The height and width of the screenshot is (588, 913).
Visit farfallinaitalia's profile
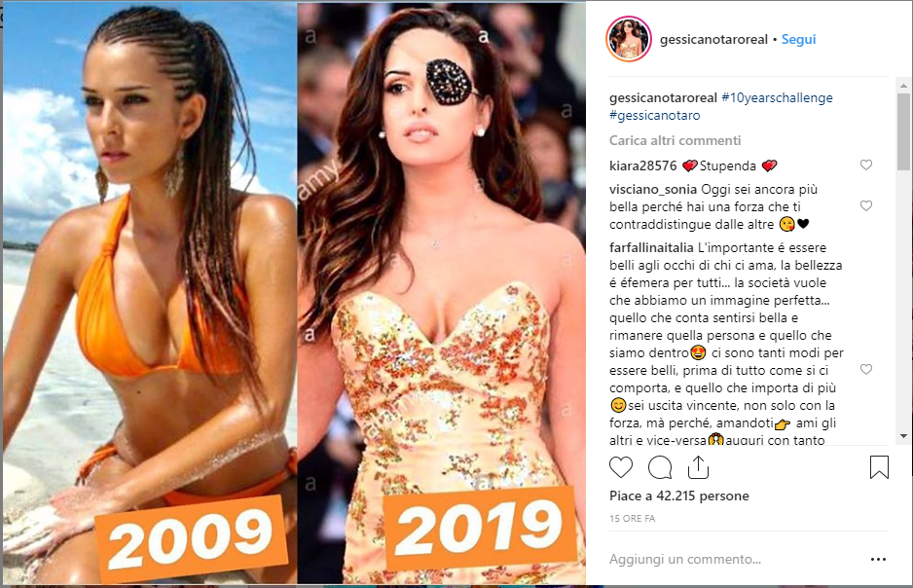[651, 247]
